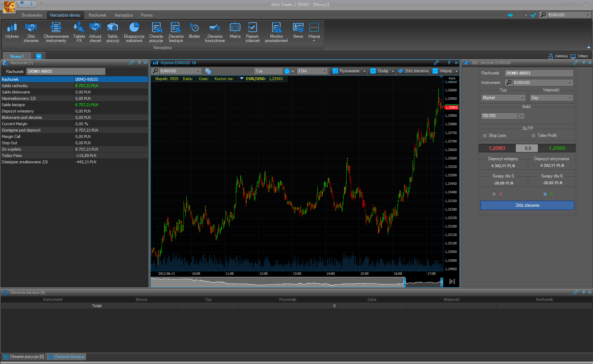Open Obserwowane instrumenty
Screen dimensions: 593x364
56,32
